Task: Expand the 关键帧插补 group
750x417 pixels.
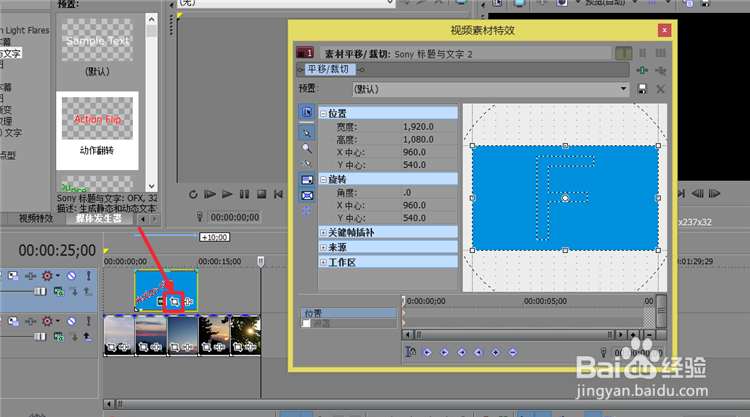Action: 323,232
